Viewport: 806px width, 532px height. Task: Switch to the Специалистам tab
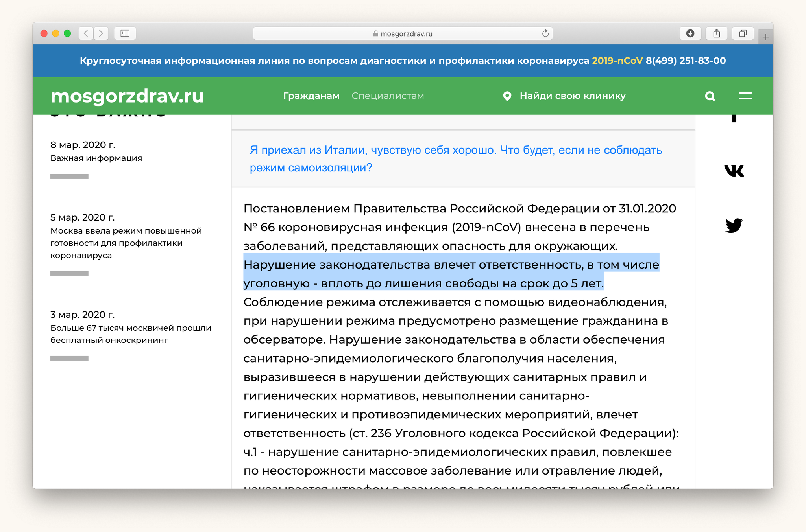coord(388,96)
